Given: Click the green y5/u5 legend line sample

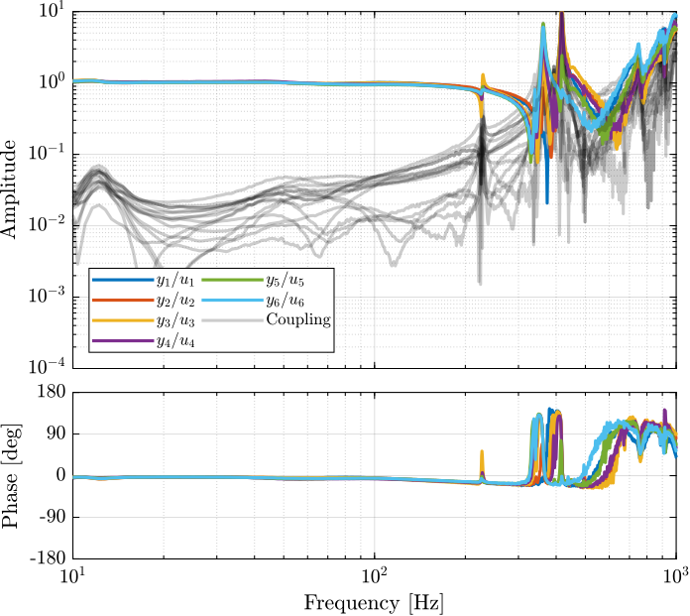Looking at the screenshot, I should pos(233,280).
